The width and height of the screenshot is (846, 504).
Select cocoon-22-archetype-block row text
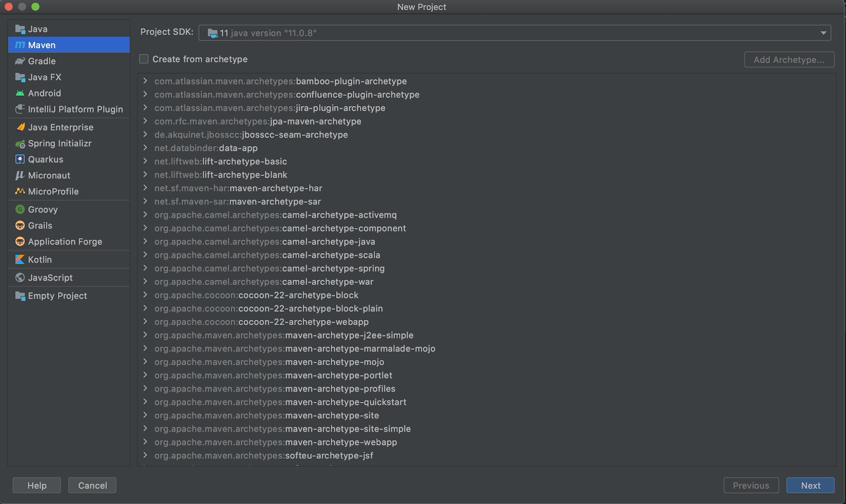tap(256, 295)
